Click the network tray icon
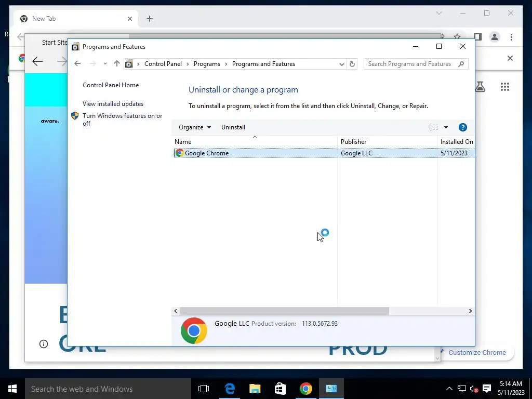 tap(462, 389)
